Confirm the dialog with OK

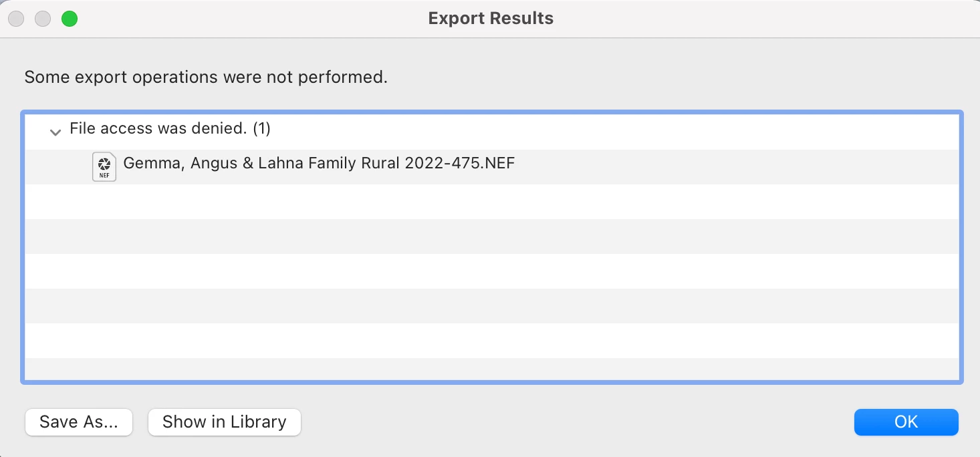[906, 422]
